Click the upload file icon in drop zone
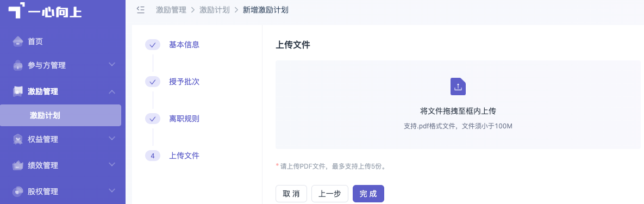 coord(458,86)
